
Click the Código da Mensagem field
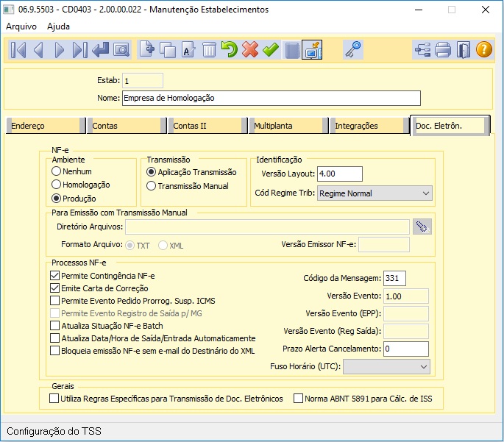click(x=394, y=278)
